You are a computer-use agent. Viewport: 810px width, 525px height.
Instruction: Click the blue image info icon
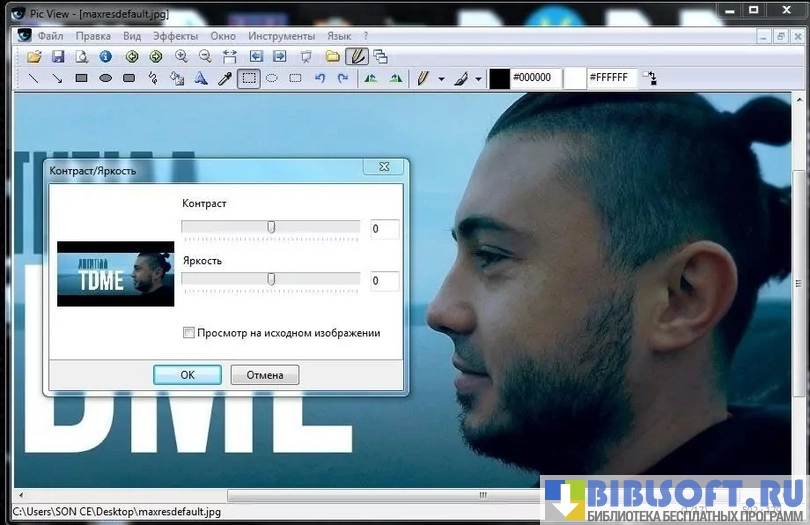click(107, 56)
